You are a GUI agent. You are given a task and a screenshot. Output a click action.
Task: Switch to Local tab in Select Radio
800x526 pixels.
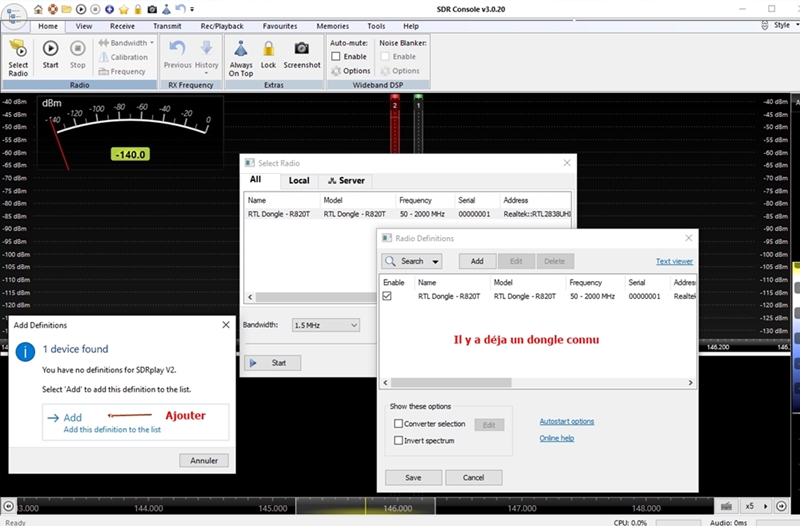tap(299, 181)
